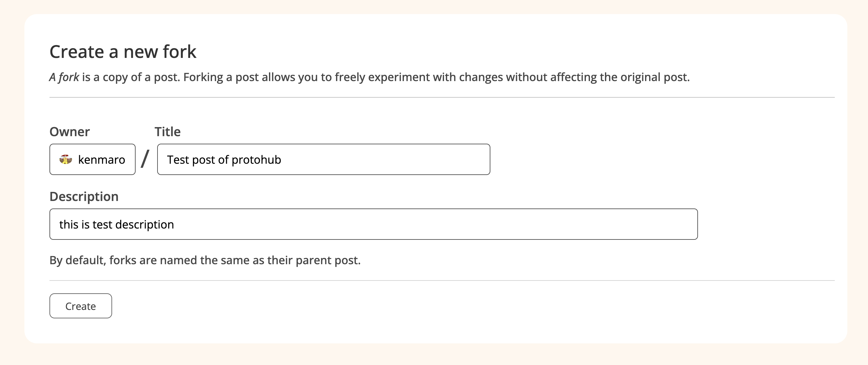Click the "By default, forks are named" hint
The height and width of the screenshot is (365, 868).
coord(205,260)
